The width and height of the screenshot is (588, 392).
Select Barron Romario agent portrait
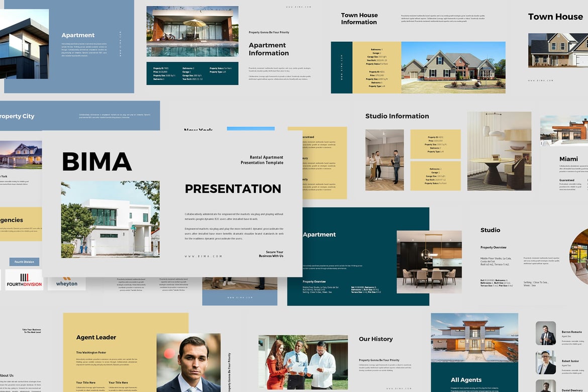[x=546, y=333]
